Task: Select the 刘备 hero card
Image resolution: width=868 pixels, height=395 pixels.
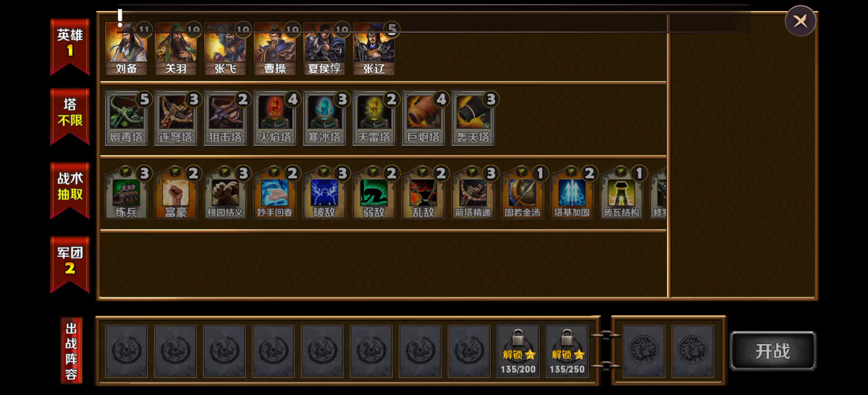Action: [x=126, y=49]
